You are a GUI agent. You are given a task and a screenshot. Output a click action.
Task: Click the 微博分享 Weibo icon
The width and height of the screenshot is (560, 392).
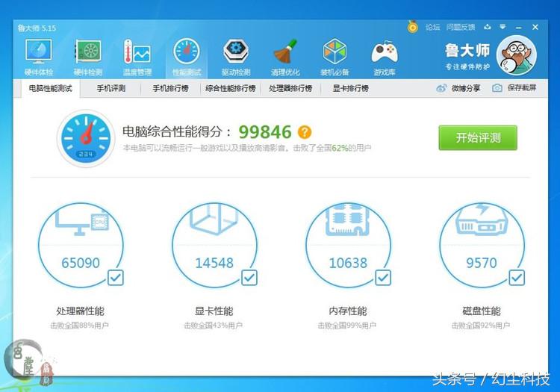tap(441, 88)
